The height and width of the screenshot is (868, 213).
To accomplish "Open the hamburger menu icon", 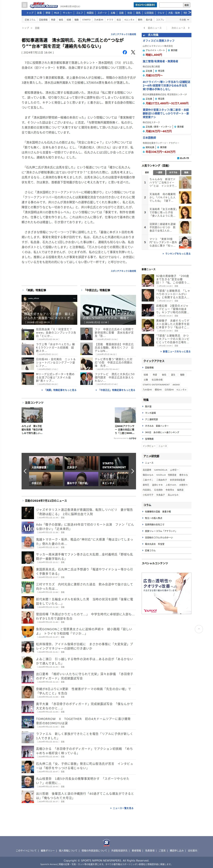I will 24,5.
